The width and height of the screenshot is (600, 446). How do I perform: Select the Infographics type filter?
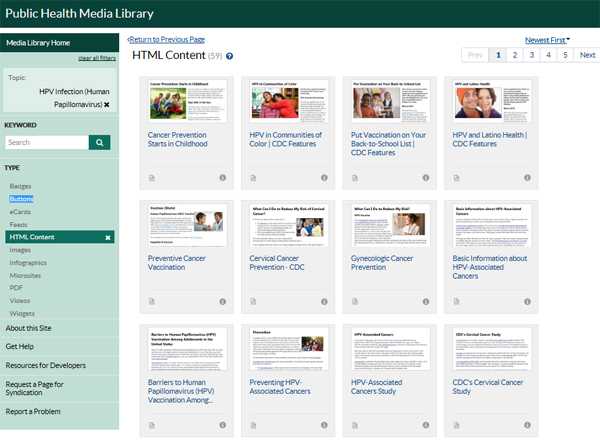[x=28, y=262]
